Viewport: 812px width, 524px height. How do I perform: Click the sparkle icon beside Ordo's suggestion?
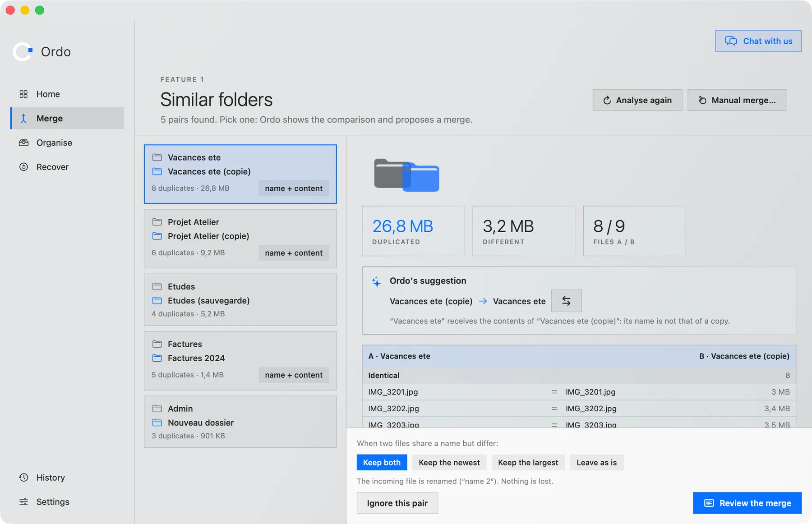376,282
